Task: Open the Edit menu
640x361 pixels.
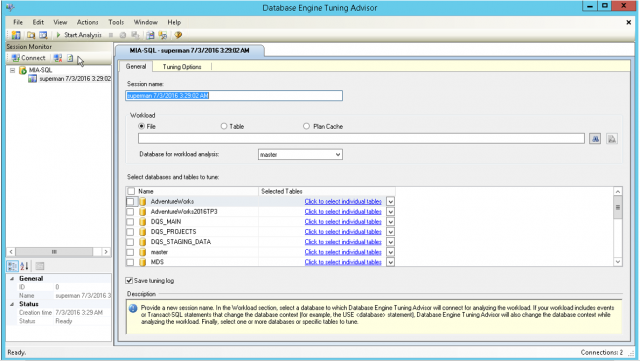Action: (x=38, y=22)
